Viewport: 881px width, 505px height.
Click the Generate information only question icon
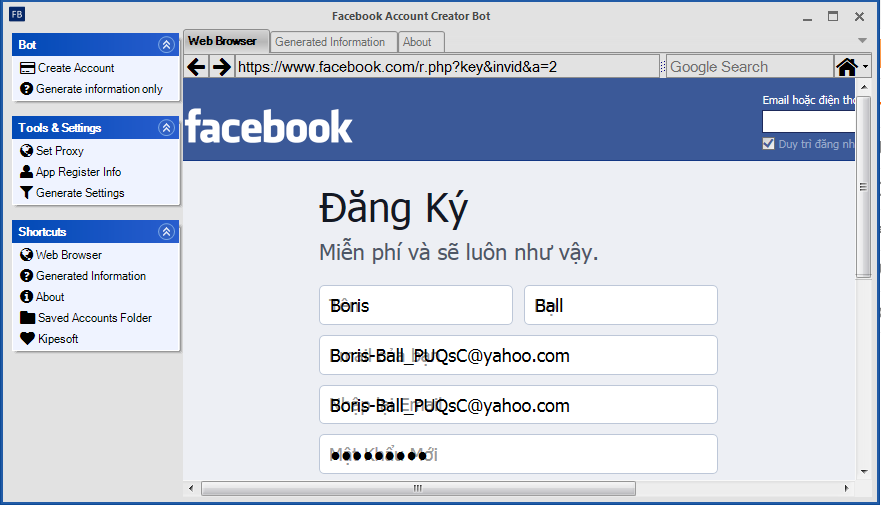(26, 89)
